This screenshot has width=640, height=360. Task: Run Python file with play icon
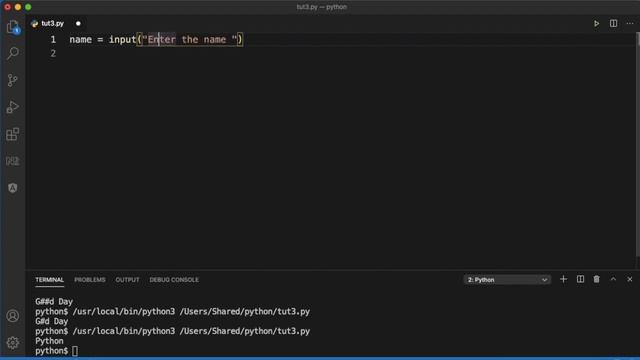pyautogui.click(x=596, y=24)
